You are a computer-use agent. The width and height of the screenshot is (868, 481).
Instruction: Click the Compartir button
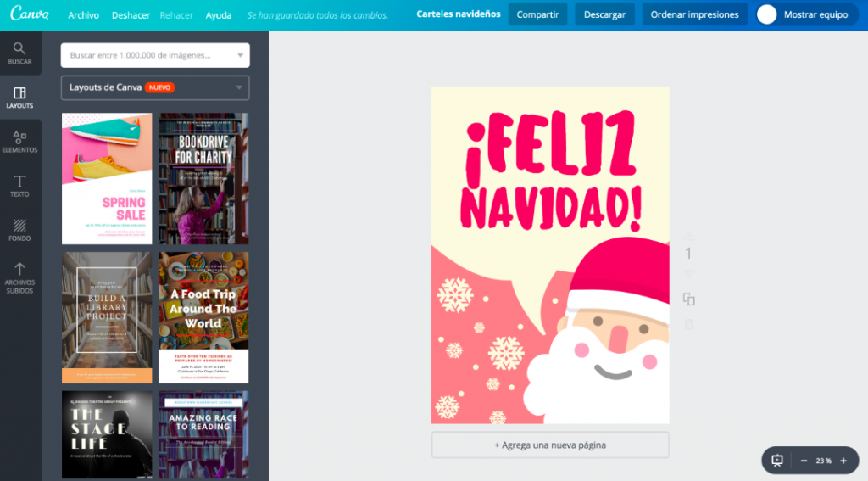click(537, 14)
